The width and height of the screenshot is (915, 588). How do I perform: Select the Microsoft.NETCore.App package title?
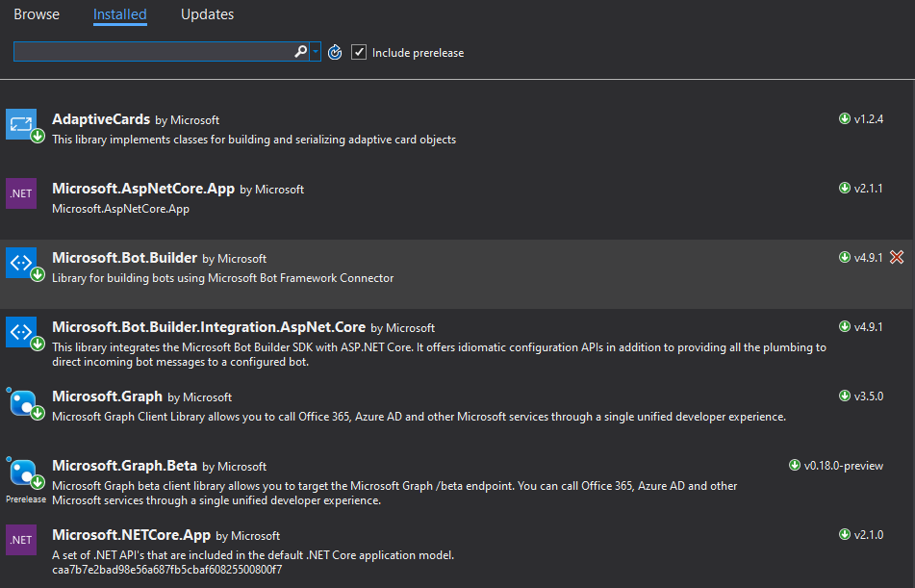pos(131,535)
